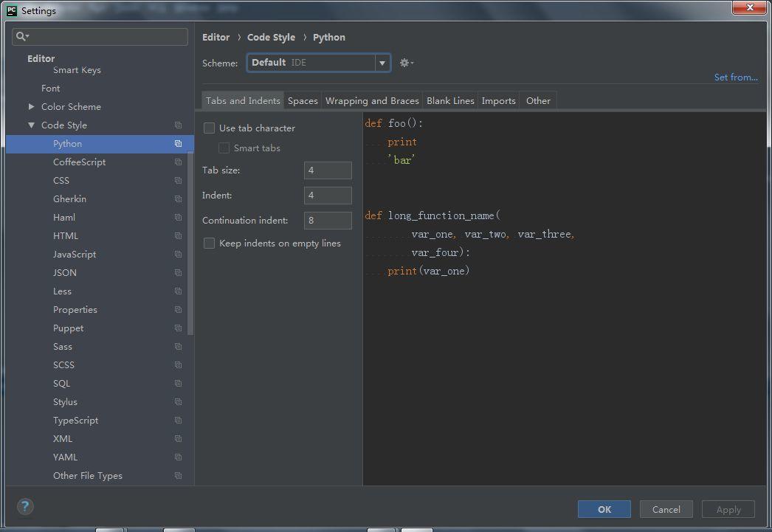Viewport: 772px width, 532px height.
Task: Open the Tabs and Indents tab
Action: 243,101
